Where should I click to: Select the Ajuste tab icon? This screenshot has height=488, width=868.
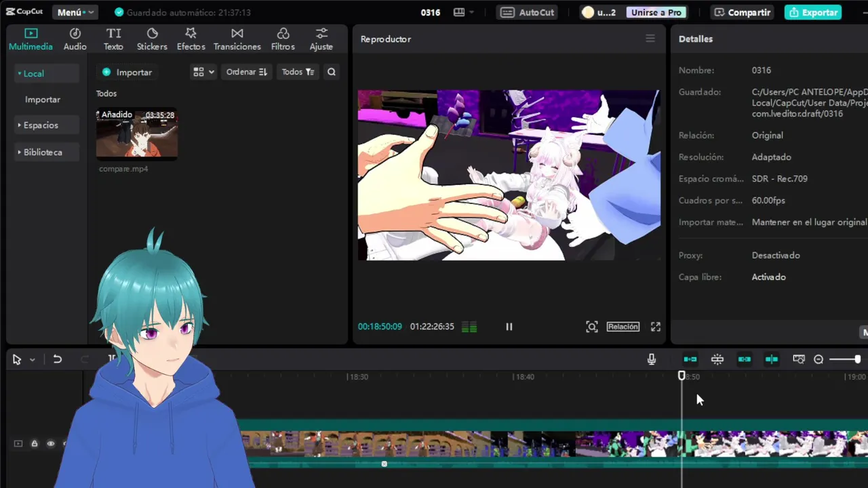coord(321,34)
